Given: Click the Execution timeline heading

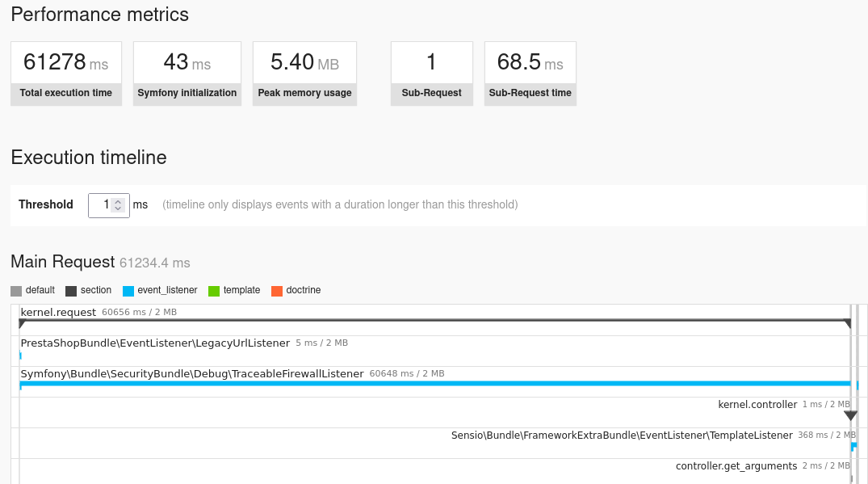Looking at the screenshot, I should [x=89, y=158].
